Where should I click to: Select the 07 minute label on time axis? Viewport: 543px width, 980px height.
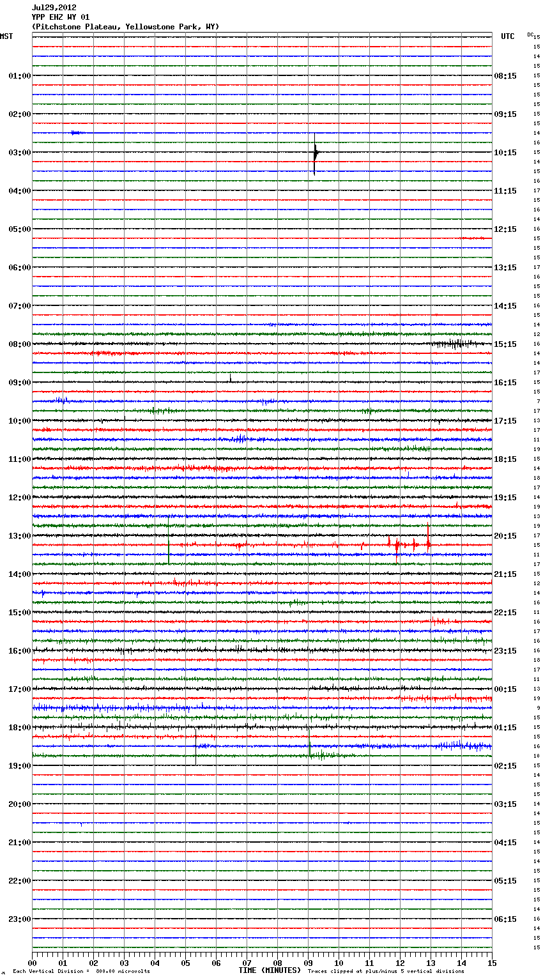[x=247, y=963]
